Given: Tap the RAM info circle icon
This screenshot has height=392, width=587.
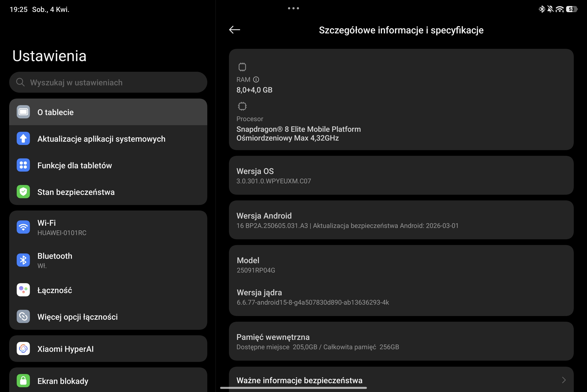Looking at the screenshot, I should [x=256, y=79].
